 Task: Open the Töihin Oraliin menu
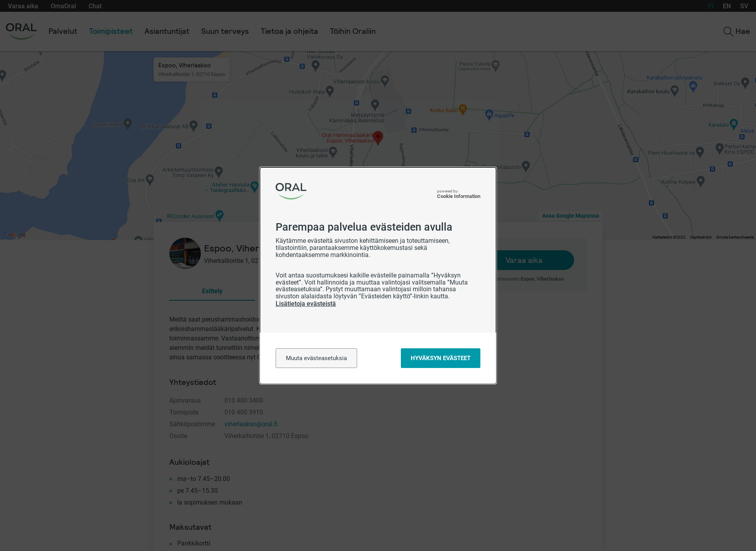point(353,31)
